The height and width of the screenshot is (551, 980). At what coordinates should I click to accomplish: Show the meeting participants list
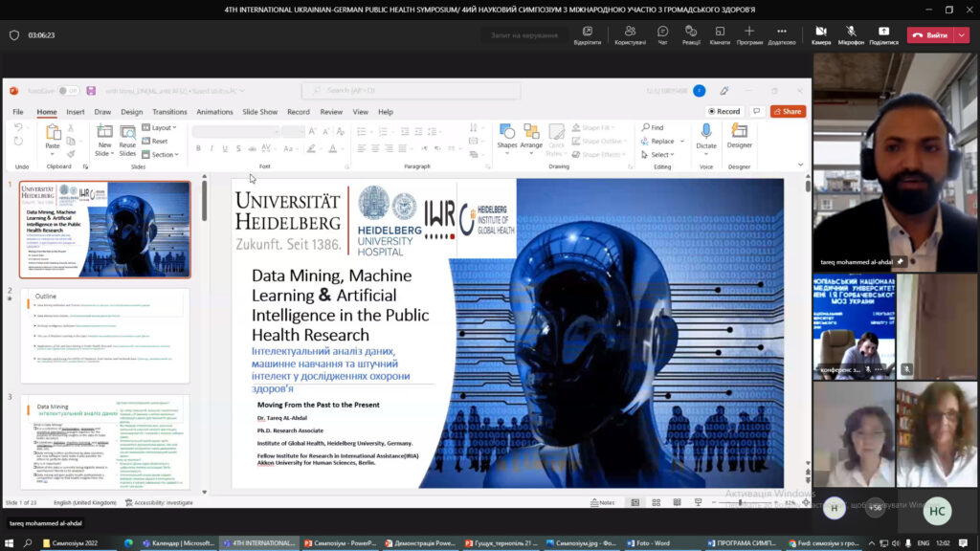point(630,34)
